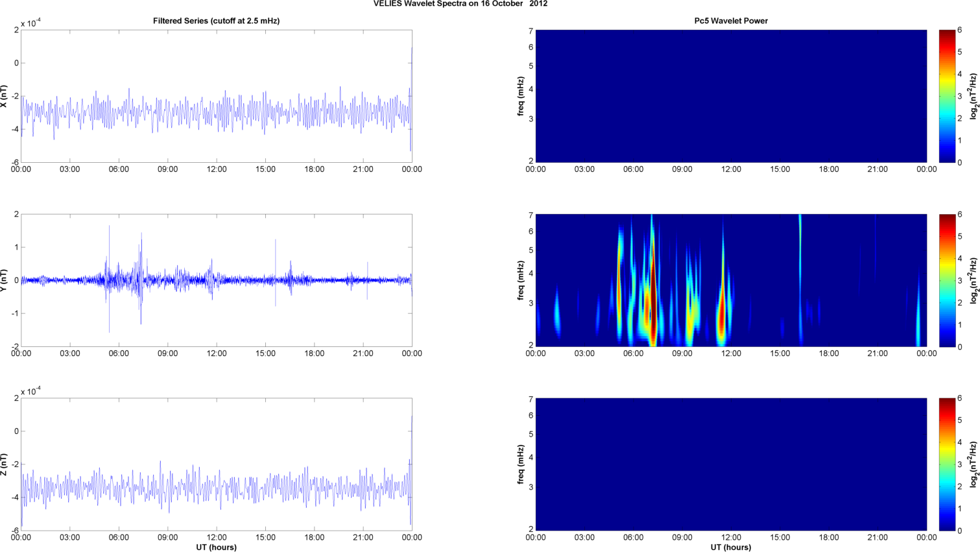The width and height of the screenshot is (980, 552).
Task: Click the "18:00" tick under Y wavelet panel
Action: click(829, 354)
